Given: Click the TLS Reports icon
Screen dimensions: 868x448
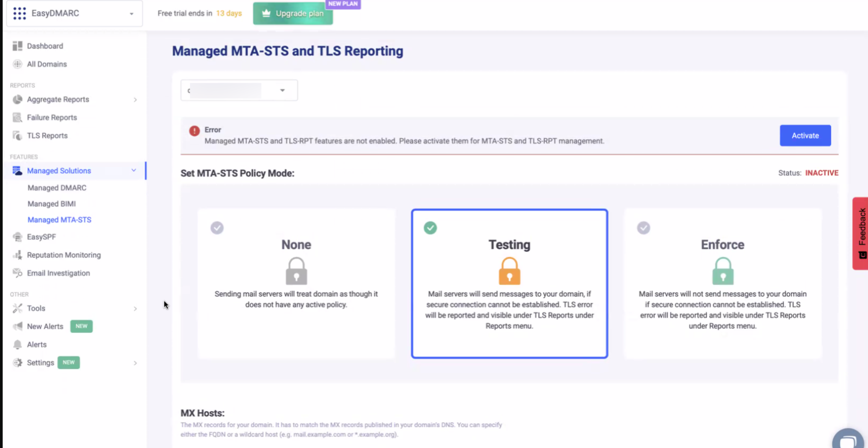Looking at the screenshot, I should (17, 136).
